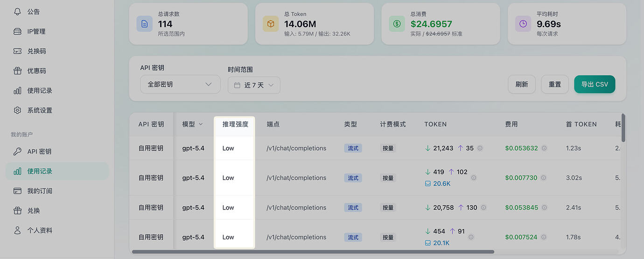Viewport: 644px width, 259px height.
Task: Open the 近 7 天 time range dropdown
Action: pos(254,85)
